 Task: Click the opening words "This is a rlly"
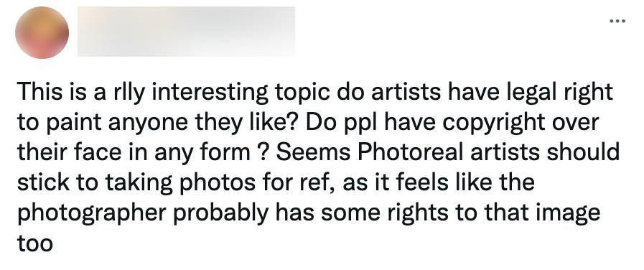[x=81, y=93]
